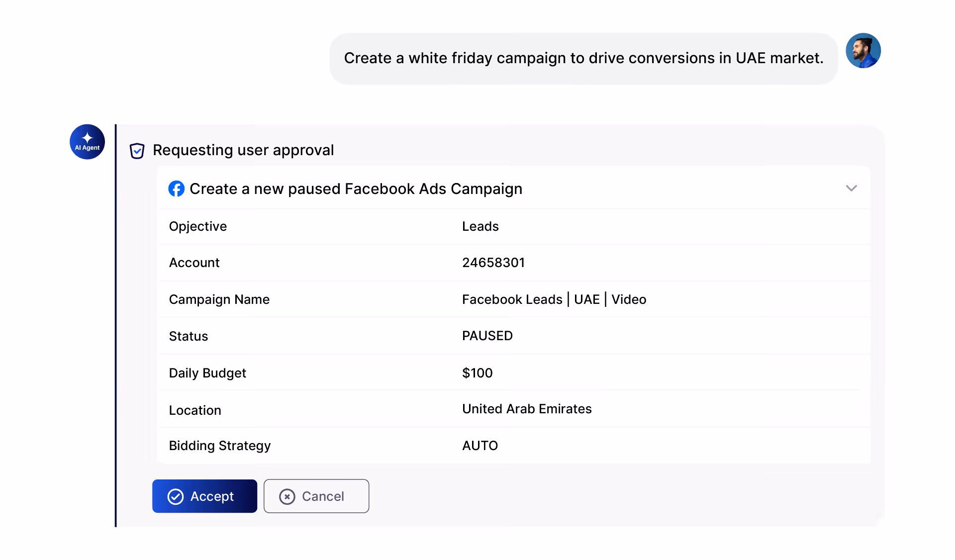Click the white friday campaign chat message
The width and height of the screenshot is (955, 560).
pyautogui.click(x=583, y=58)
